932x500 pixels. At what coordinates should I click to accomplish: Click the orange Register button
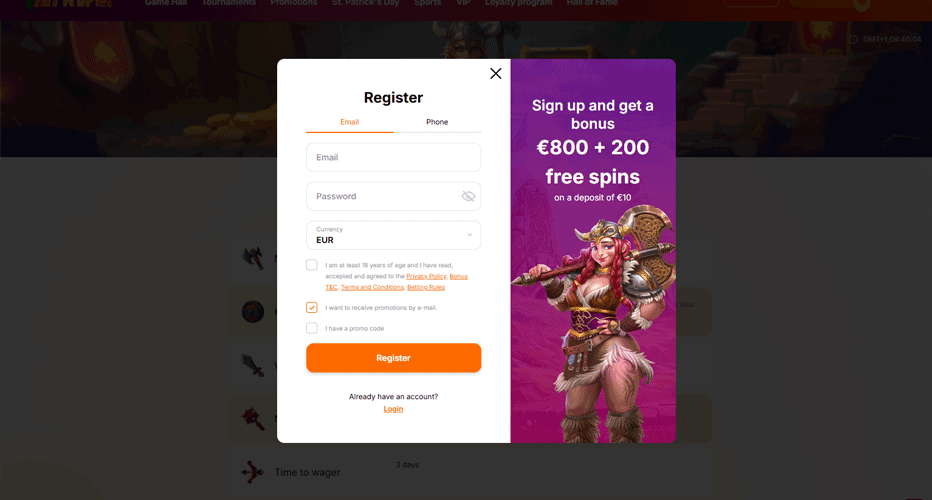393,358
